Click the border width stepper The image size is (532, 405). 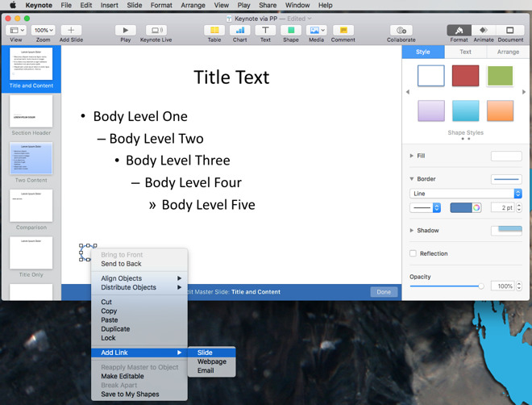(519, 207)
